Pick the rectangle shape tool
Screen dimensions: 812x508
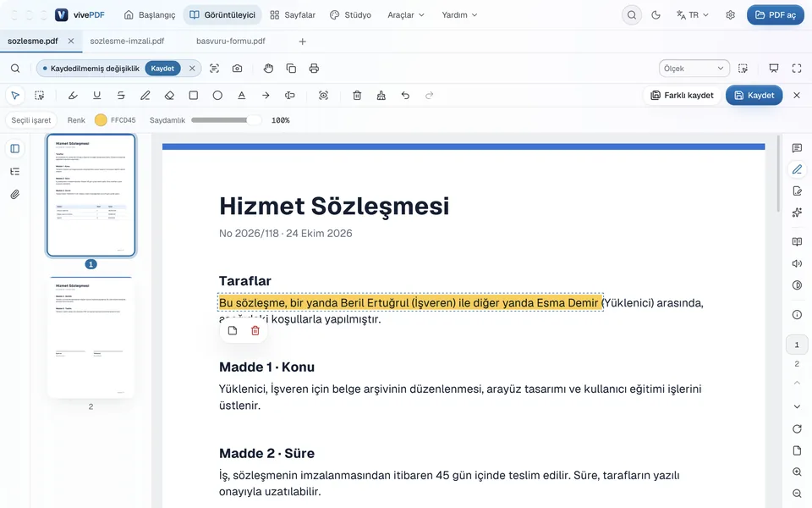193,96
